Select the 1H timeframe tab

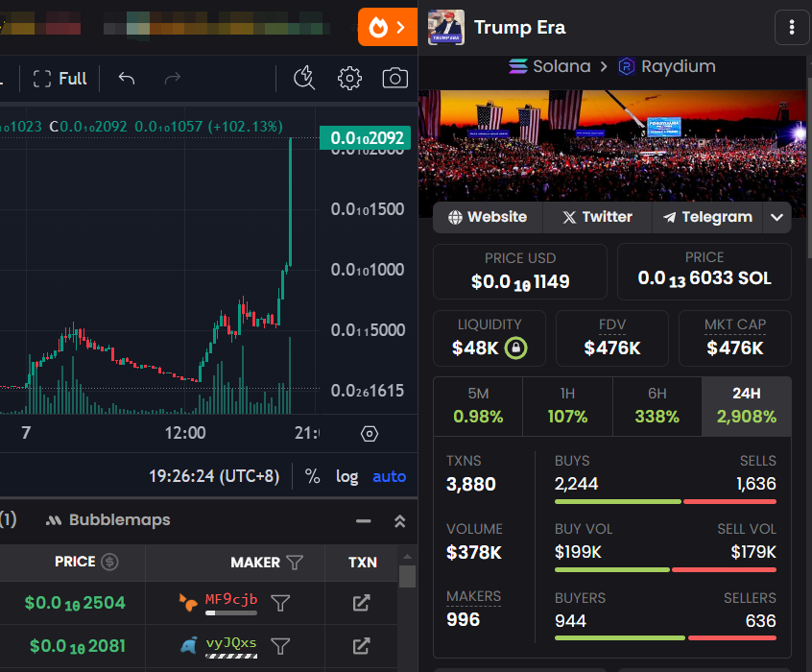(567, 406)
